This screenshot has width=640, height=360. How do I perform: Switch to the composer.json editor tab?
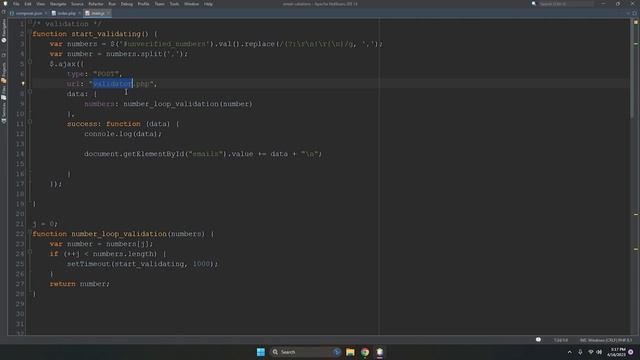[29, 13]
